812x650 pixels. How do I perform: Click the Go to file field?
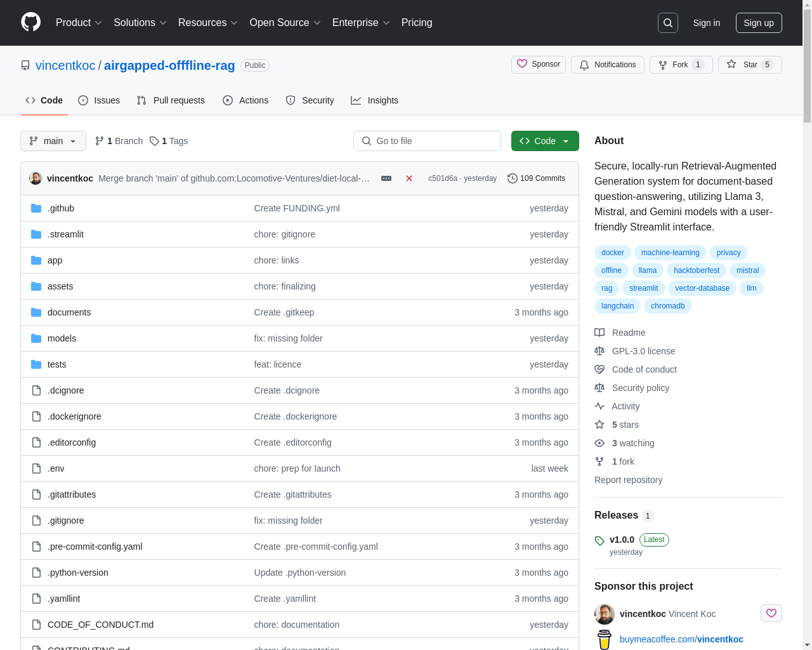coord(427,141)
